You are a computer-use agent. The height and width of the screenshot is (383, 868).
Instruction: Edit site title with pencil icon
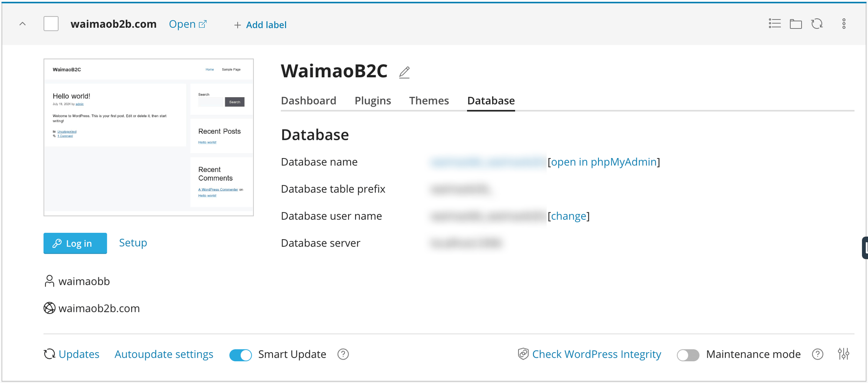coord(404,72)
